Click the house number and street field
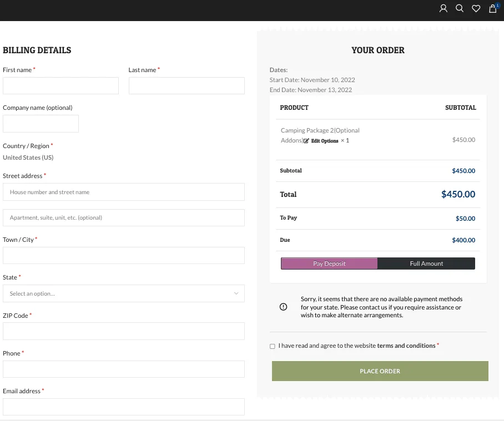 (x=123, y=191)
